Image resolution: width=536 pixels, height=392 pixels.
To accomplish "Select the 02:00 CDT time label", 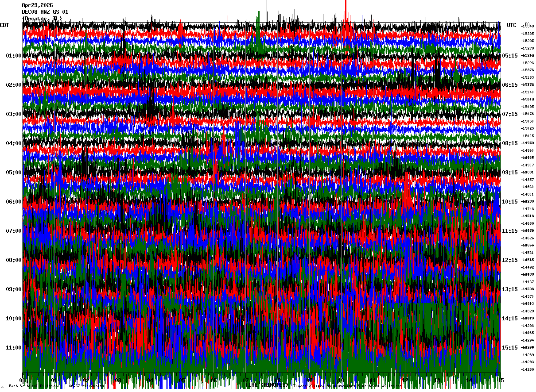I will 14,85.
